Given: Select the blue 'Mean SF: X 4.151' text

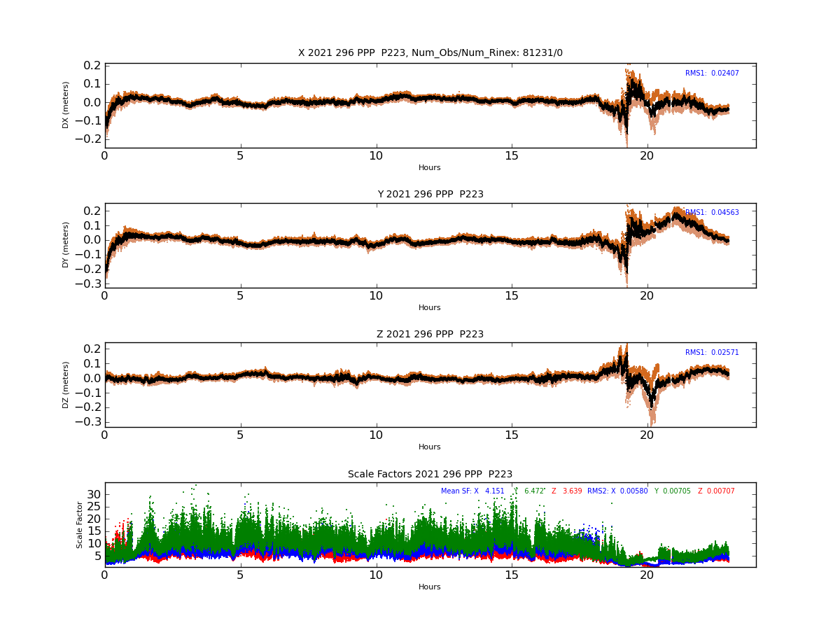Looking at the screenshot, I should tap(472, 491).
